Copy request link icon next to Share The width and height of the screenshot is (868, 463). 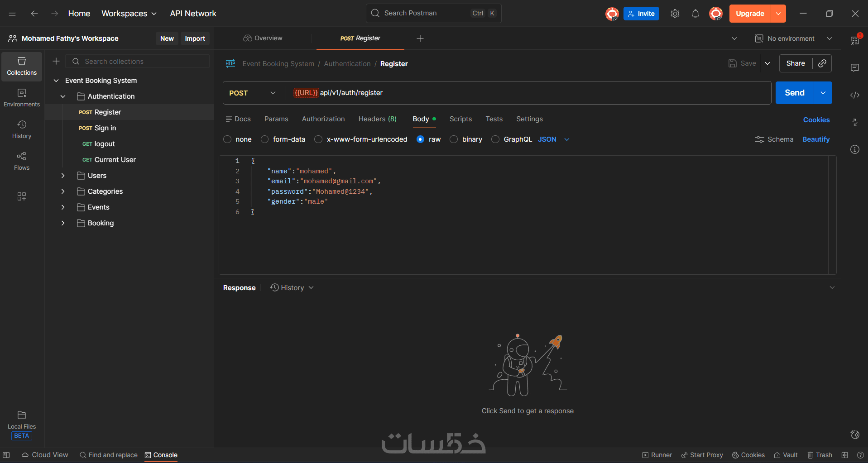(x=822, y=63)
